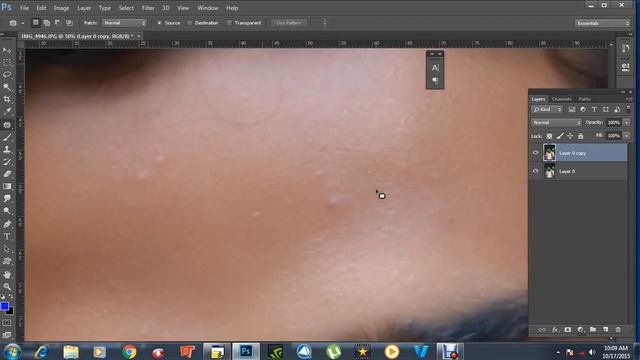Open Chrome from the taskbar
Viewport: 640px width, 360px height.
(129, 351)
